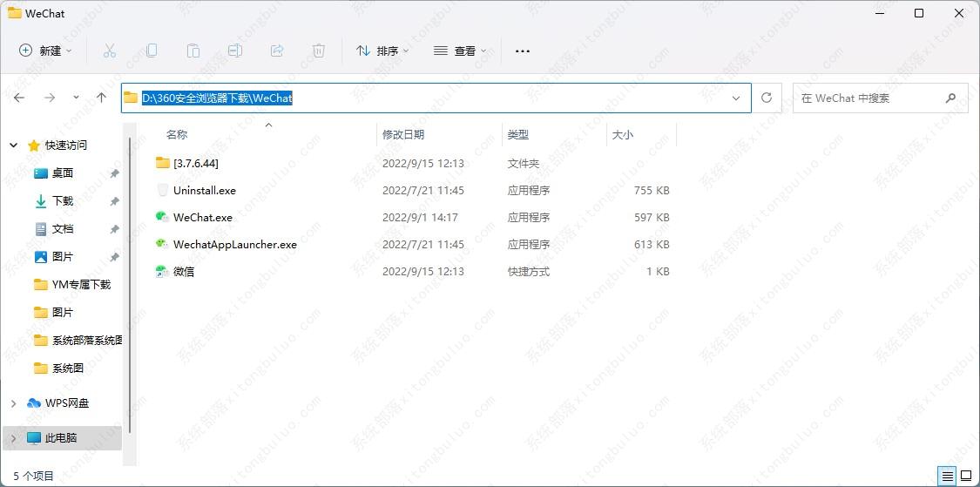Open recent locations chevron dropdown
Viewport: 980px width, 487px height.
pyautogui.click(x=77, y=98)
